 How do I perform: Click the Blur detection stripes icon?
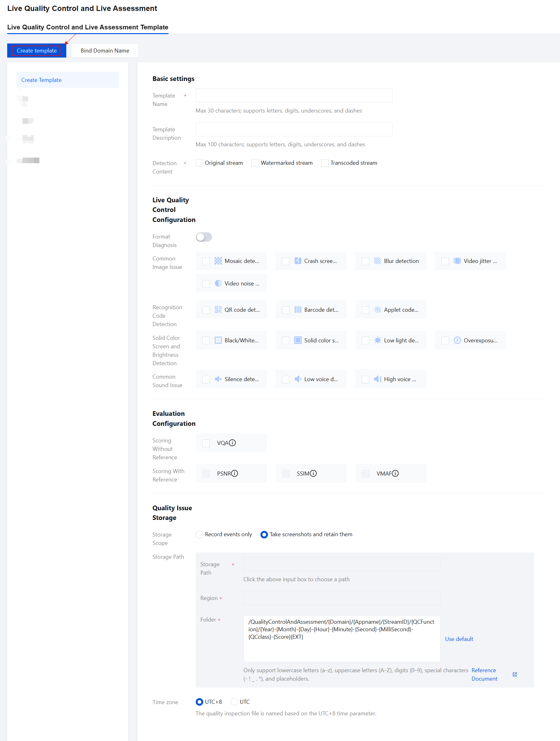click(377, 261)
